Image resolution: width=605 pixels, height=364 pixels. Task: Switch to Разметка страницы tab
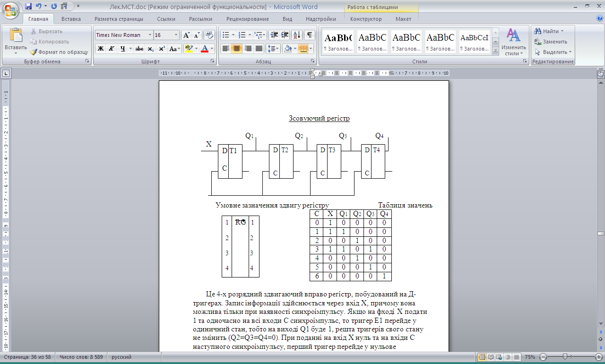tap(119, 19)
